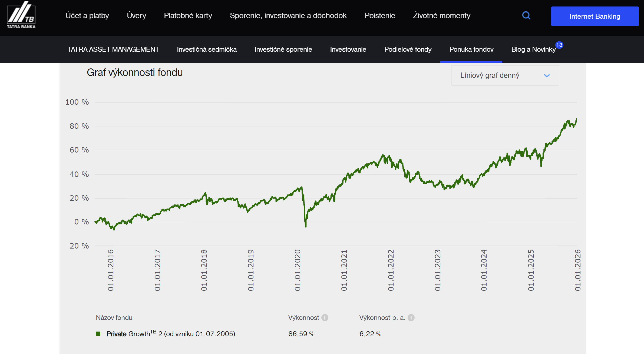The height and width of the screenshot is (354, 644).
Task: Open Účet a platby menu
Action: (87, 16)
